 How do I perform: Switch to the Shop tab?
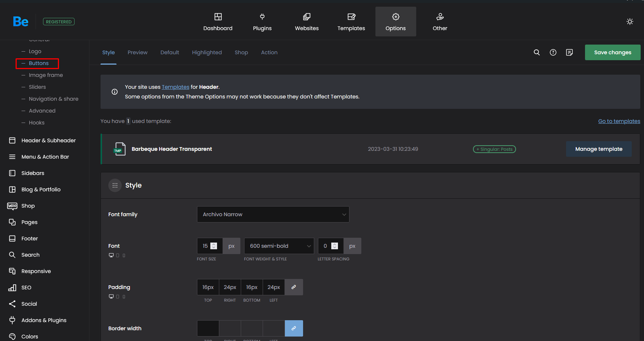241,52
